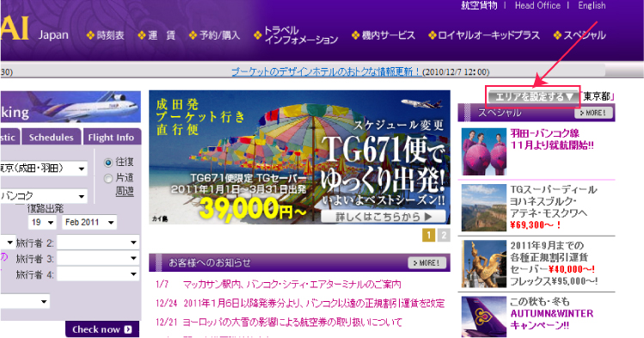The width and height of the screenshot is (644, 338).
Task: Switch to the Flight Info tab
Action: tap(111, 137)
